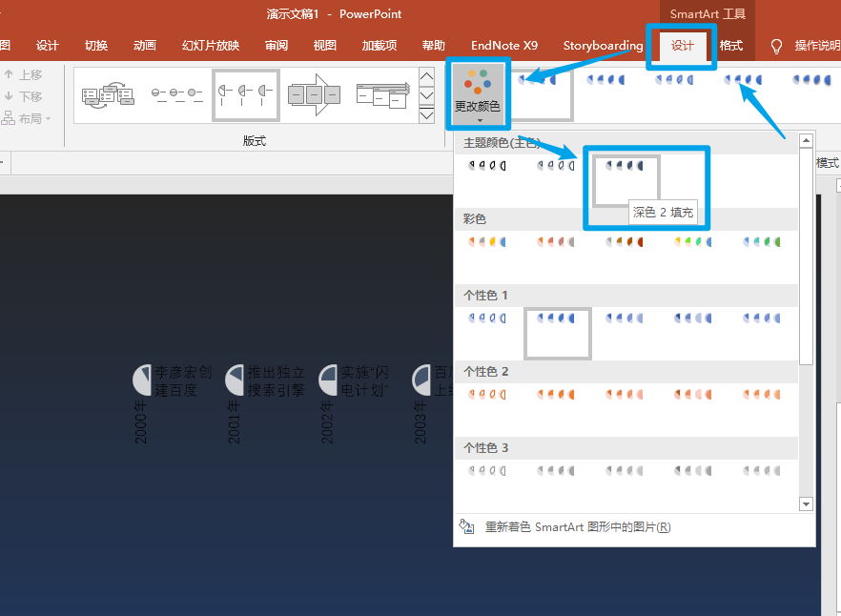Screen dimensions: 841x616
Task: Select the 2000年 label on the slide
Action: point(140,421)
